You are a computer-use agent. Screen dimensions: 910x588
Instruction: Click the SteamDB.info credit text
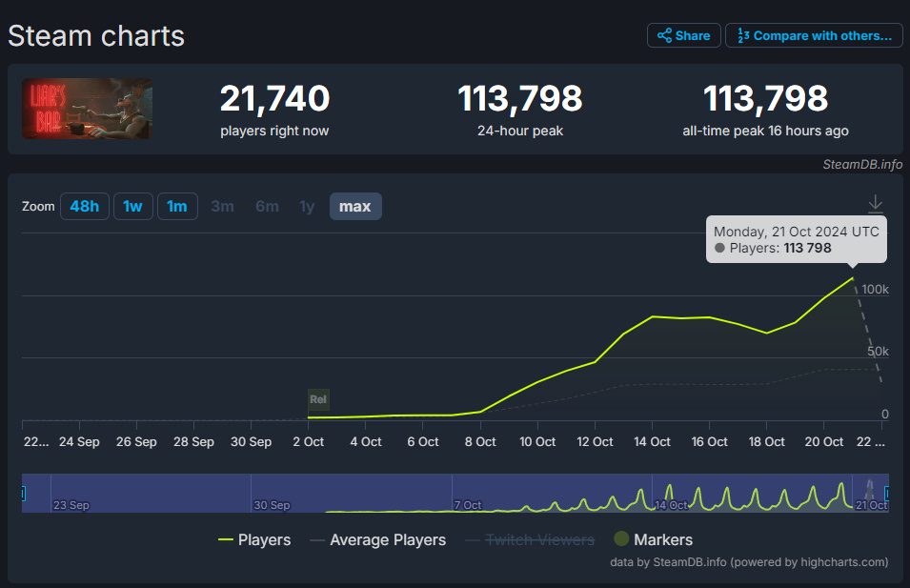click(x=862, y=164)
